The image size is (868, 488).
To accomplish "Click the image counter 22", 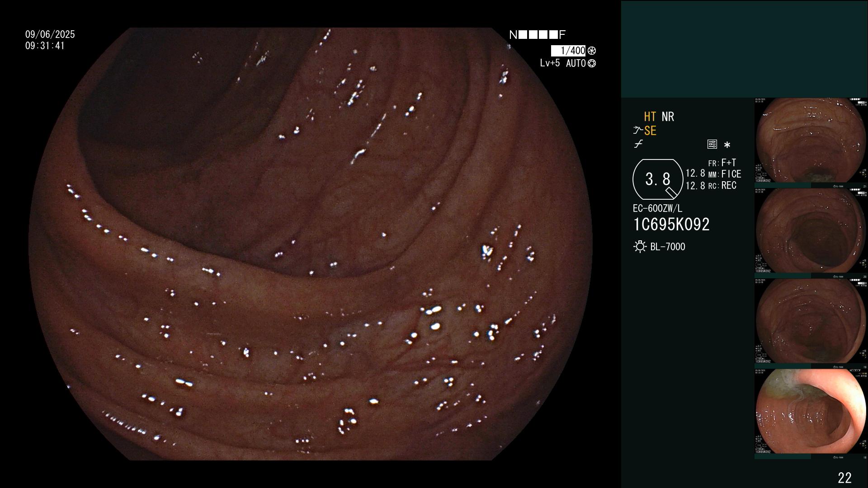I will pos(844,478).
